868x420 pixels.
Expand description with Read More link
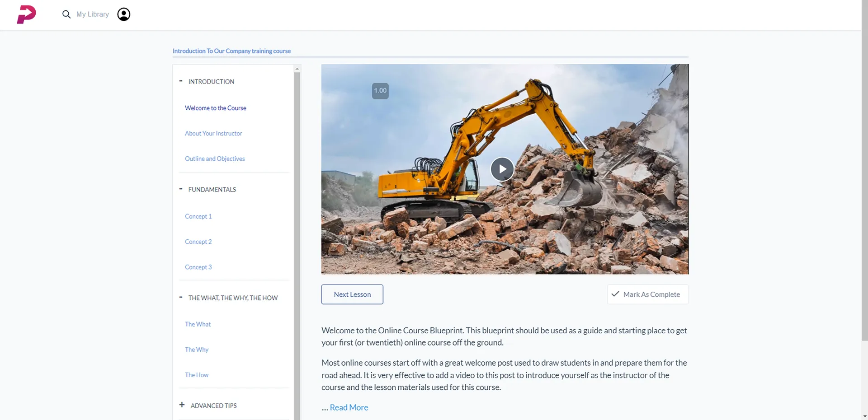349,407
